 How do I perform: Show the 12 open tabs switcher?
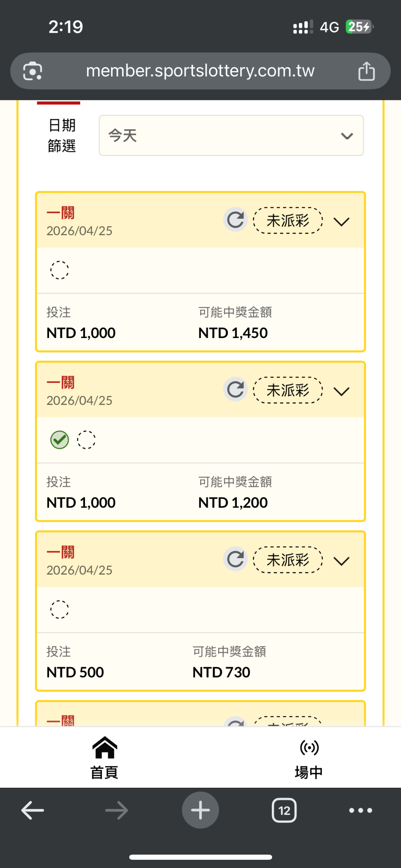[x=284, y=810]
